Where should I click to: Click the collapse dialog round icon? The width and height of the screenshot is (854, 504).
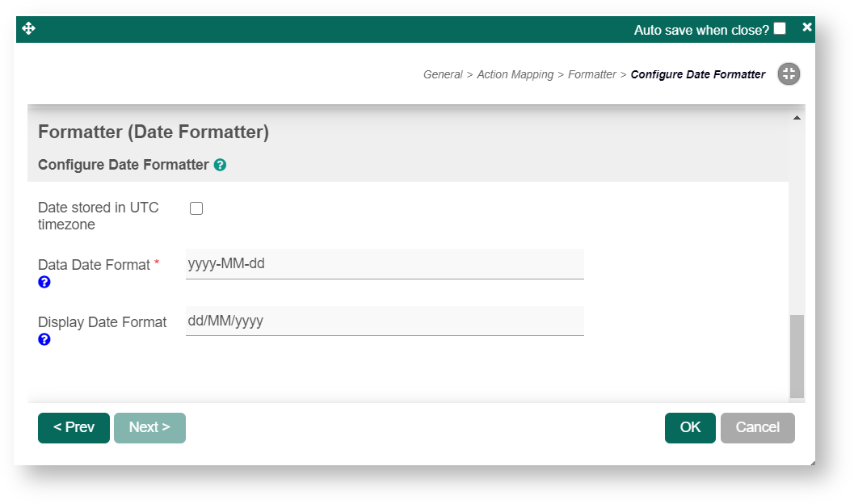click(789, 74)
